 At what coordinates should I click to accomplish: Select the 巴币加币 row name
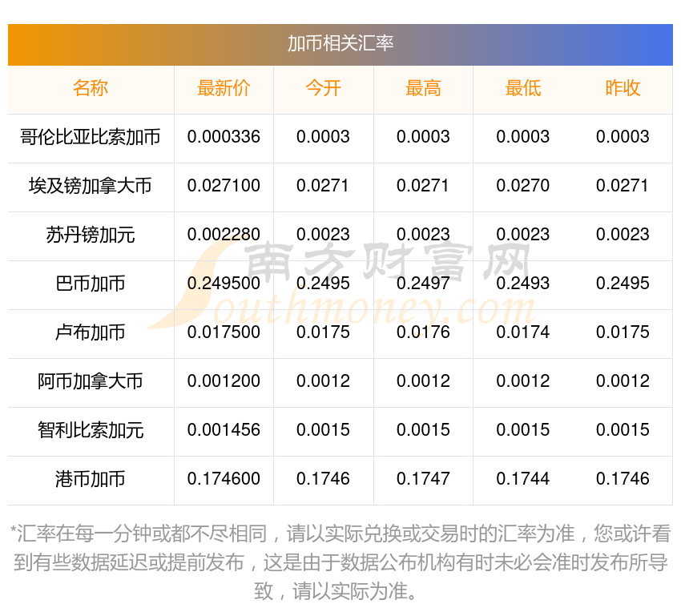click(x=91, y=284)
